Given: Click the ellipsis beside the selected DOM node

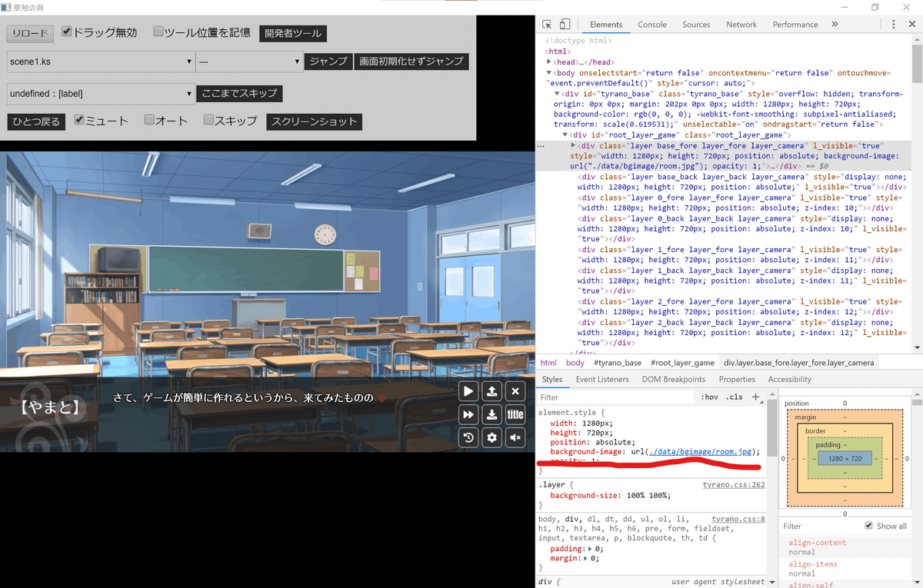Looking at the screenshot, I should click(x=541, y=145).
